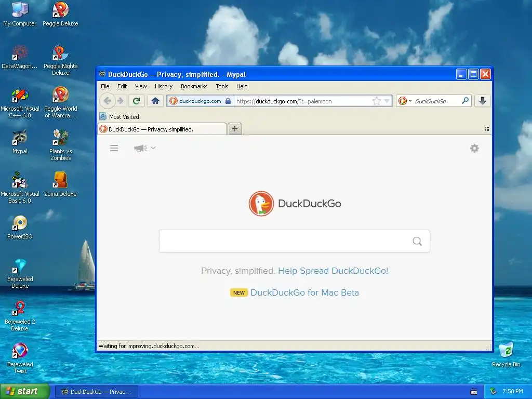The height and width of the screenshot is (399, 532).
Task: Open the Tools menu
Action: (x=222, y=86)
